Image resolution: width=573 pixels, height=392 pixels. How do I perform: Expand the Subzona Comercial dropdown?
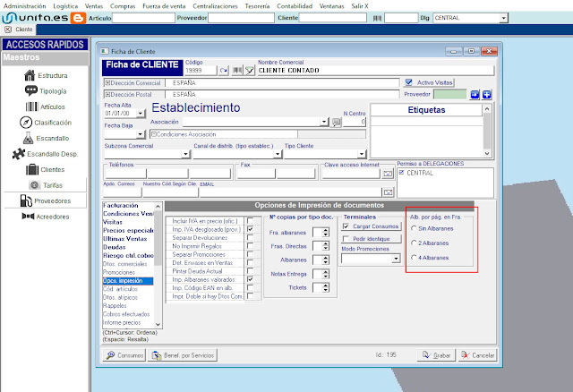point(185,154)
